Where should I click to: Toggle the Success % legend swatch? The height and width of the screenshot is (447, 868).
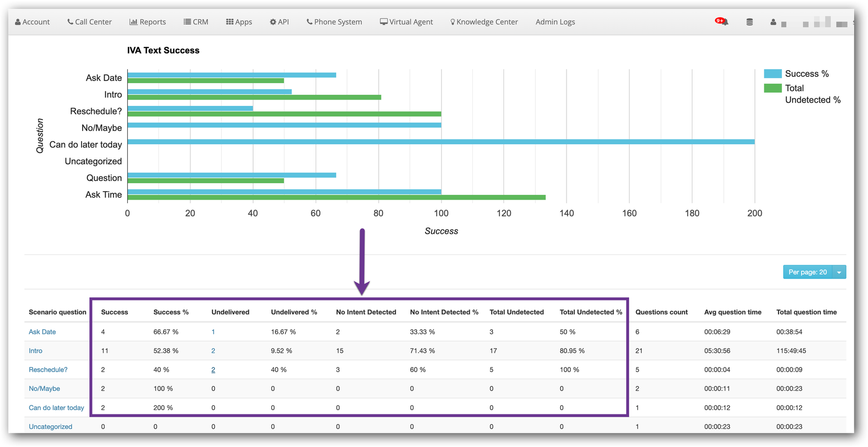click(x=772, y=74)
